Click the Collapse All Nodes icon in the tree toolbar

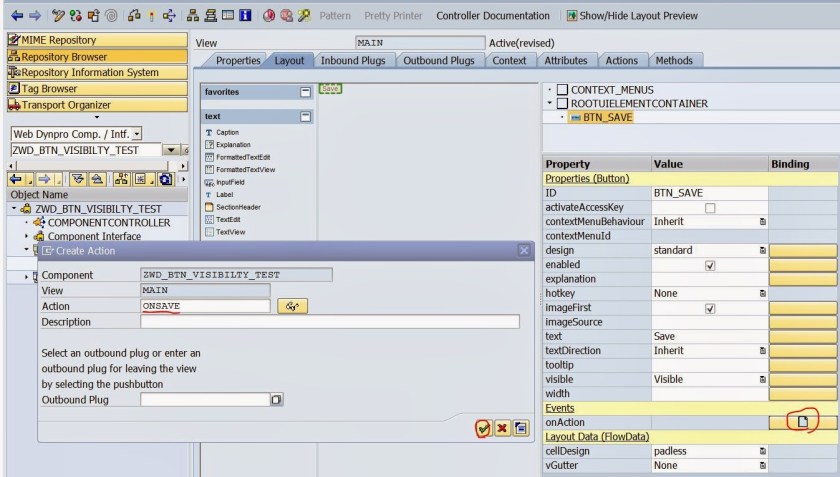[97, 179]
